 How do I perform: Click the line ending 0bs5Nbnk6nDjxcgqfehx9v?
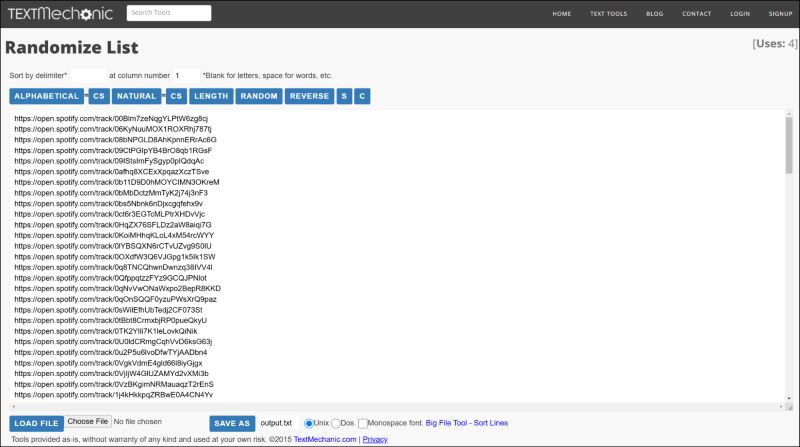[x=109, y=204]
